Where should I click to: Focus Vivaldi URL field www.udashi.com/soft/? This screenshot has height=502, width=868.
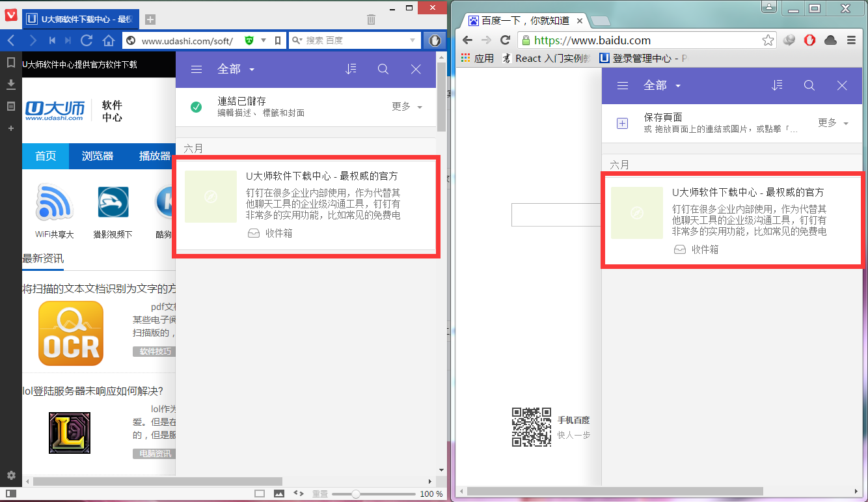click(x=187, y=40)
